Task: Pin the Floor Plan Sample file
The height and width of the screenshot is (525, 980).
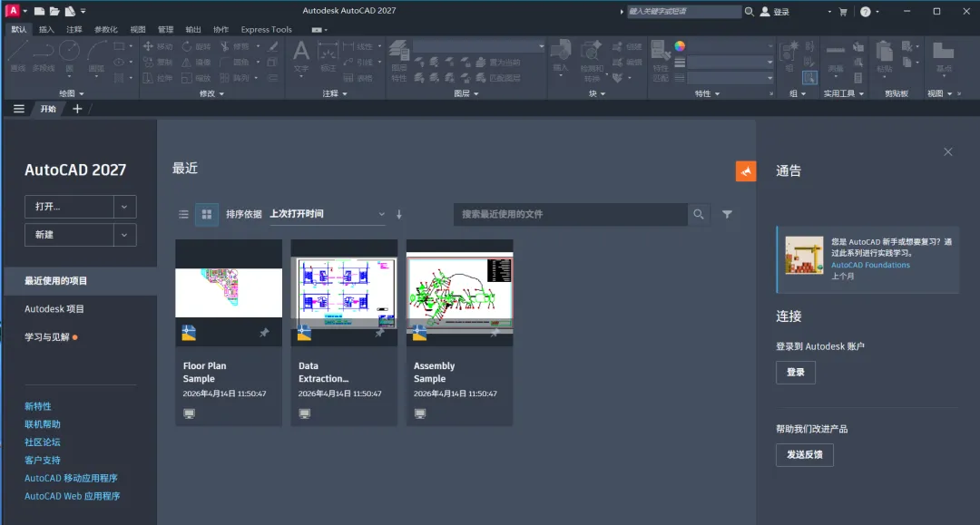Action: coord(264,333)
